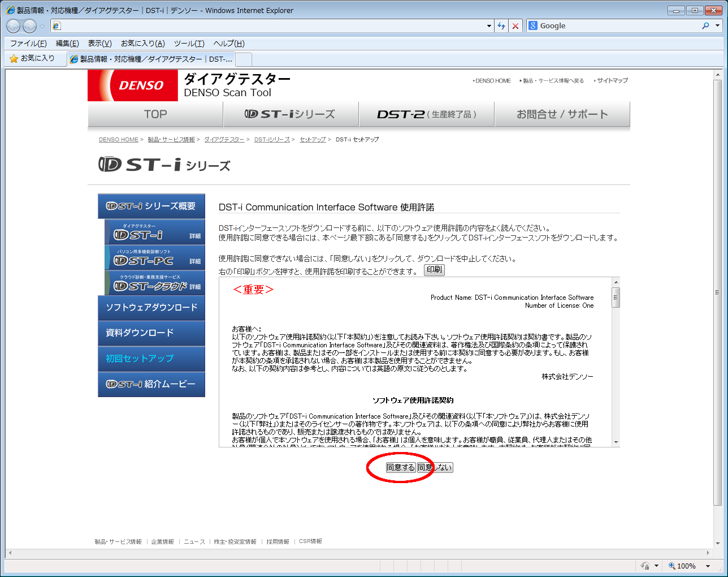This screenshot has height=577, width=728.
Task: Open the お気に入り(A) menu
Action: pyautogui.click(x=142, y=44)
